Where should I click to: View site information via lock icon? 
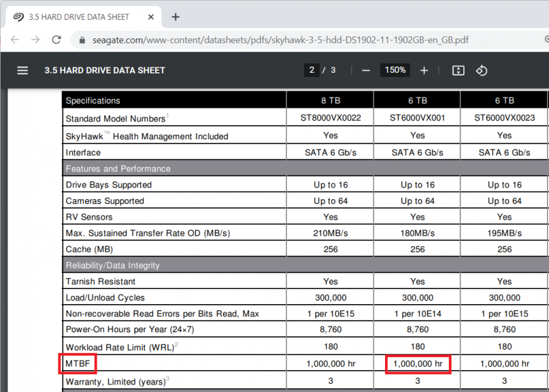pyautogui.click(x=83, y=40)
